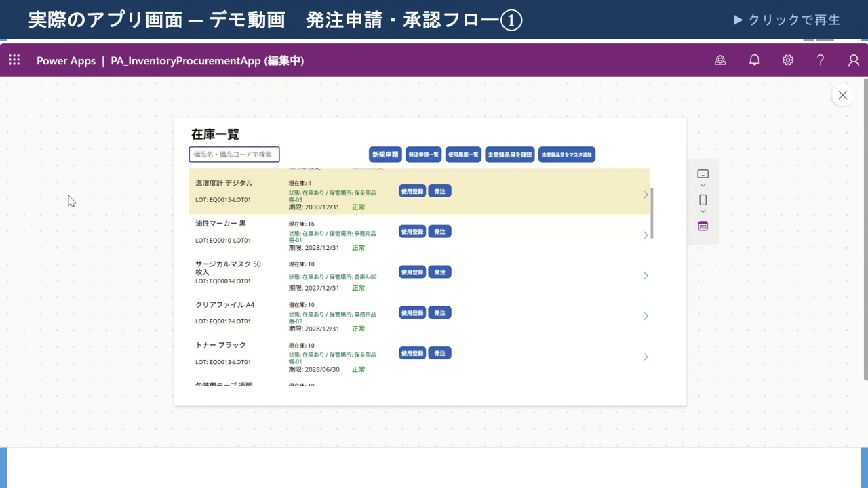
Task: Open the environment globe icon
Action: point(720,60)
